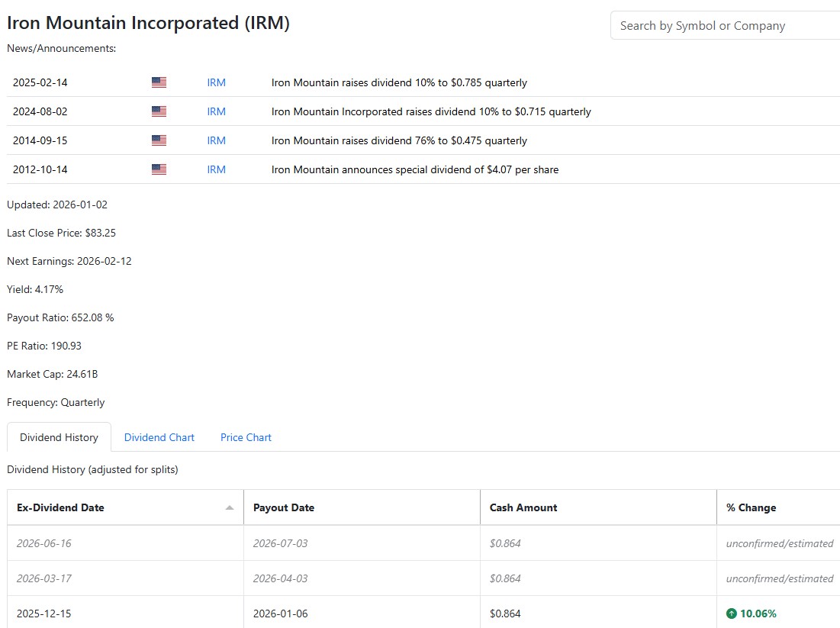Open the Dividend History tab
The width and height of the screenshot is (840, 628).
[59, 437]
